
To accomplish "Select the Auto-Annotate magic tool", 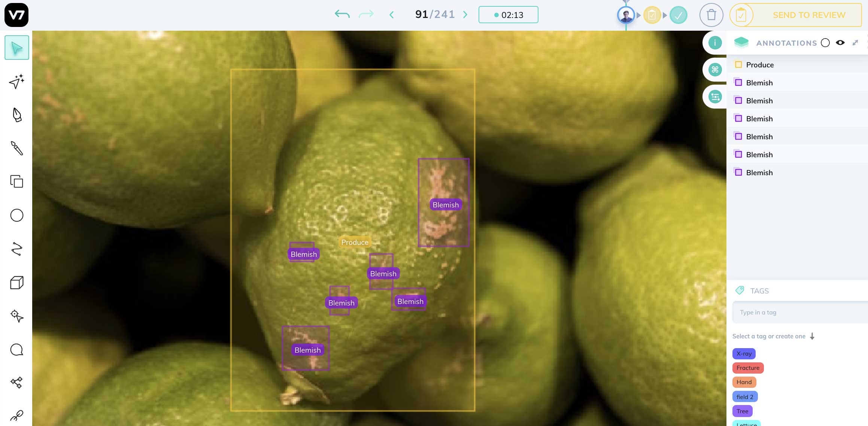I will pos(16,81).
